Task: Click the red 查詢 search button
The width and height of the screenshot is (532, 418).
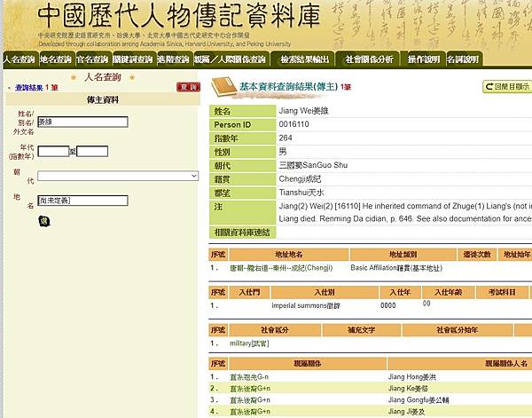Action: tap(188, 87)
